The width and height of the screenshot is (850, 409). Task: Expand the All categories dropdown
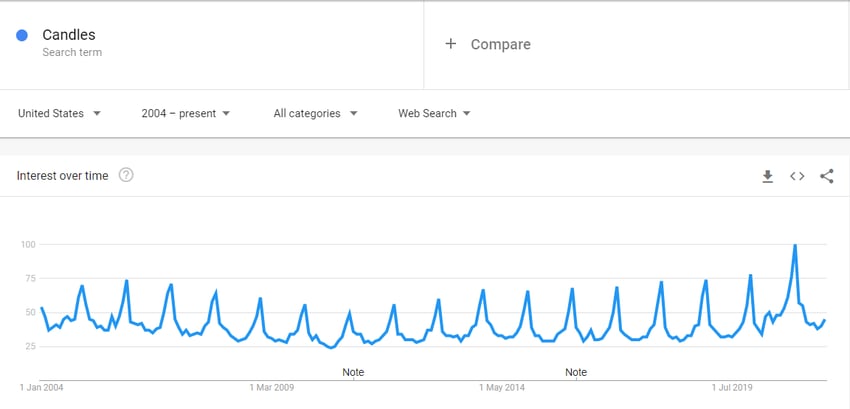point(315,113)
